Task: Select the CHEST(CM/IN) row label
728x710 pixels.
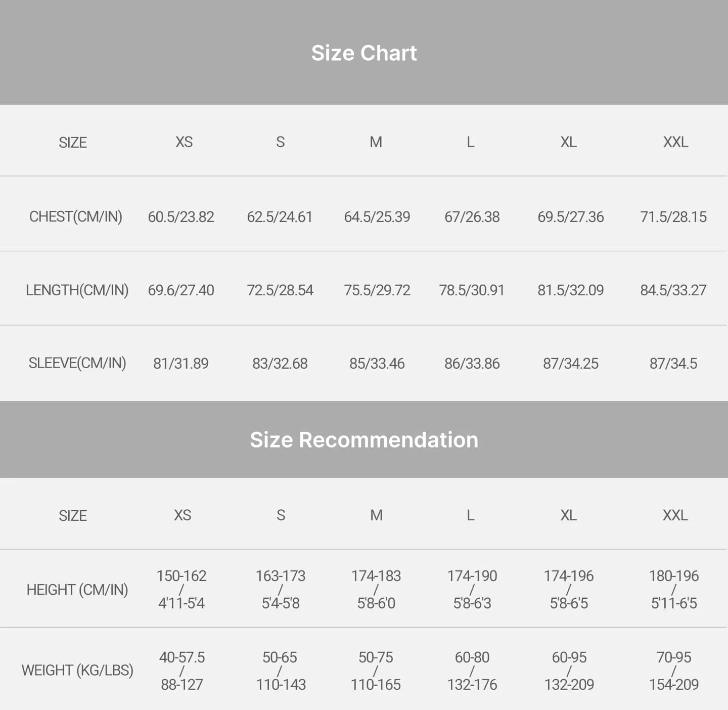Action: [x=76, y=217]
